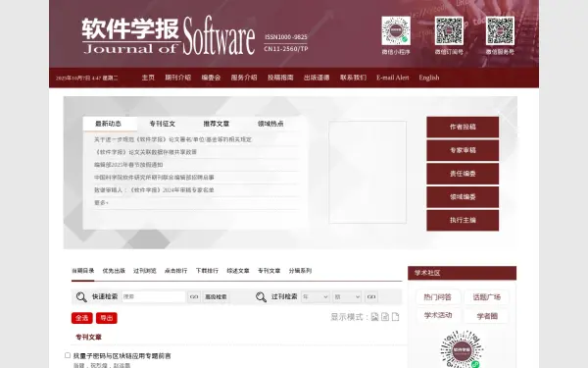Click the red 导出 button
588x368 pixels.
107,318
